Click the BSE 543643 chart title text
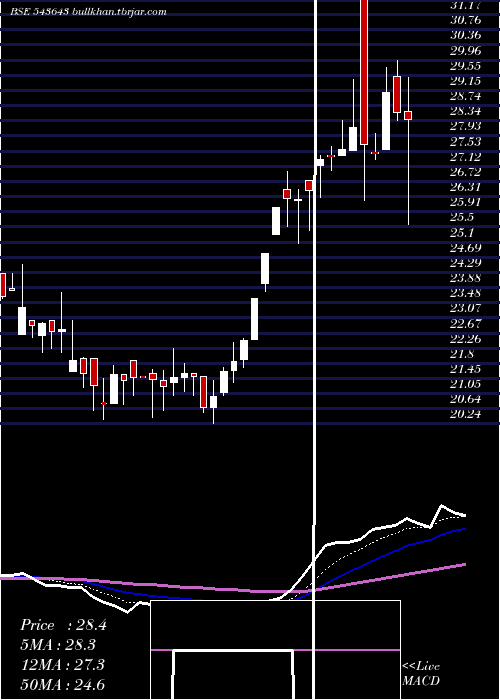Viewport: 500px width, 700px height. click(x=88, y=12)
